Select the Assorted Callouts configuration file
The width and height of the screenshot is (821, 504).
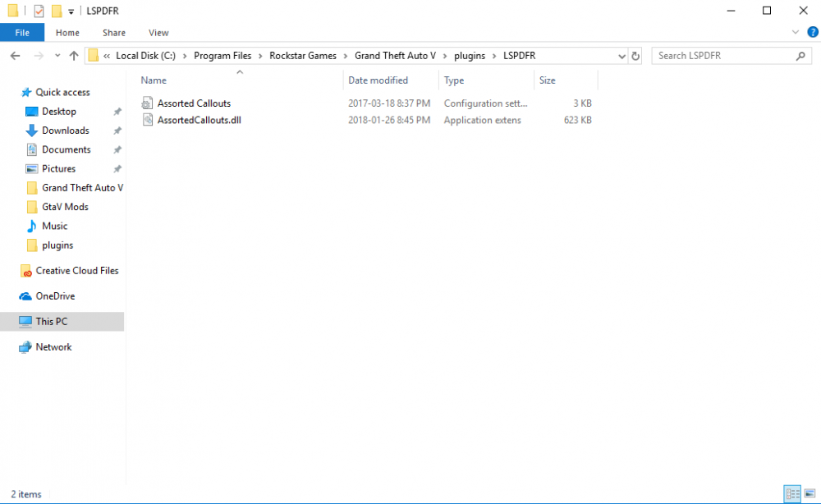pyautogui.click(x=194, y=103)
